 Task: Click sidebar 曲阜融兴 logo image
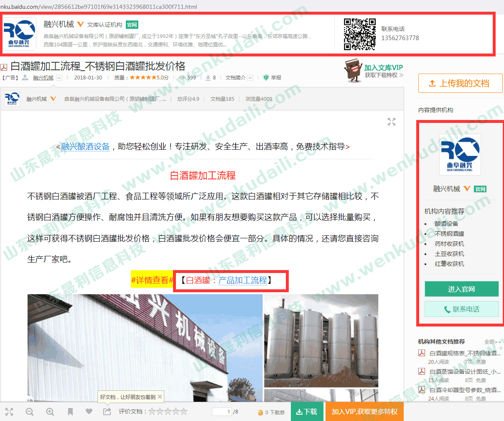460,154
